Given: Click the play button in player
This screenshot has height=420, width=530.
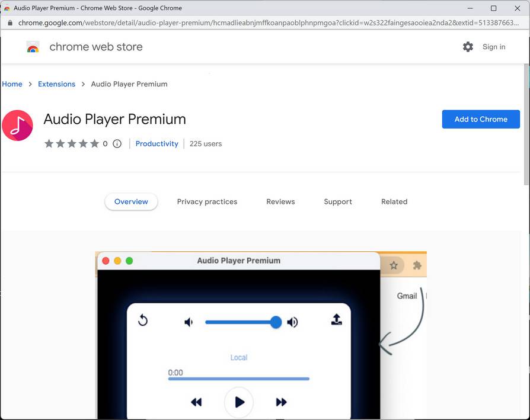Looking at the screenshot, I should pos(239,402).
